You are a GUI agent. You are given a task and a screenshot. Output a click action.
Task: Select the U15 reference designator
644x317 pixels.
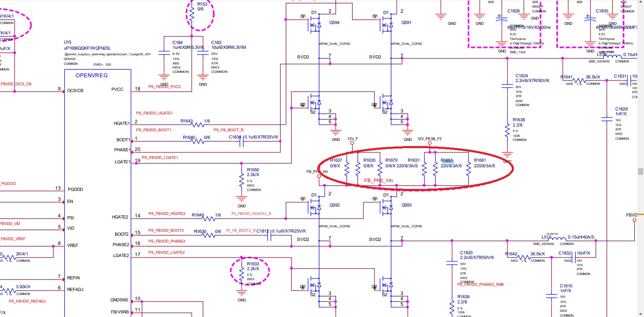(68, 42)
